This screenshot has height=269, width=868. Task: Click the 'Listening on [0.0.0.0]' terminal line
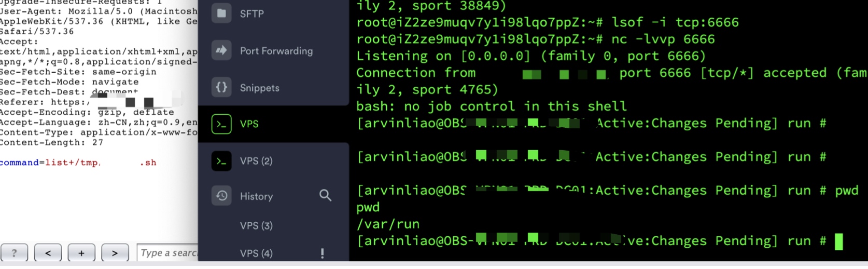tap(531, 56)
